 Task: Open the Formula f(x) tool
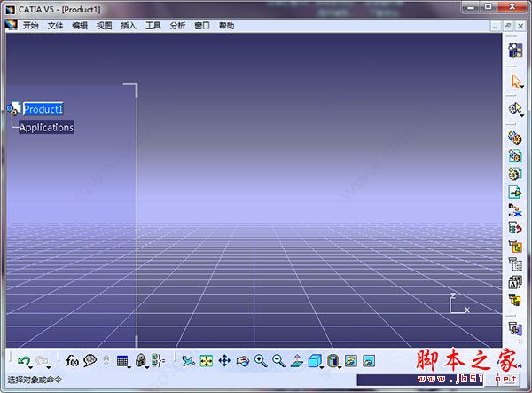point(72,360)
